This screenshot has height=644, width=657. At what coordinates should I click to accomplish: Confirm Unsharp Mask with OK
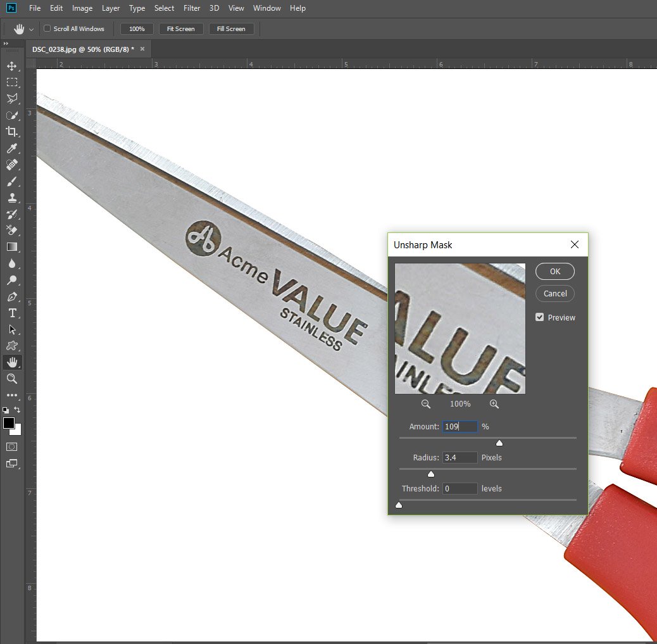(554, 271)
